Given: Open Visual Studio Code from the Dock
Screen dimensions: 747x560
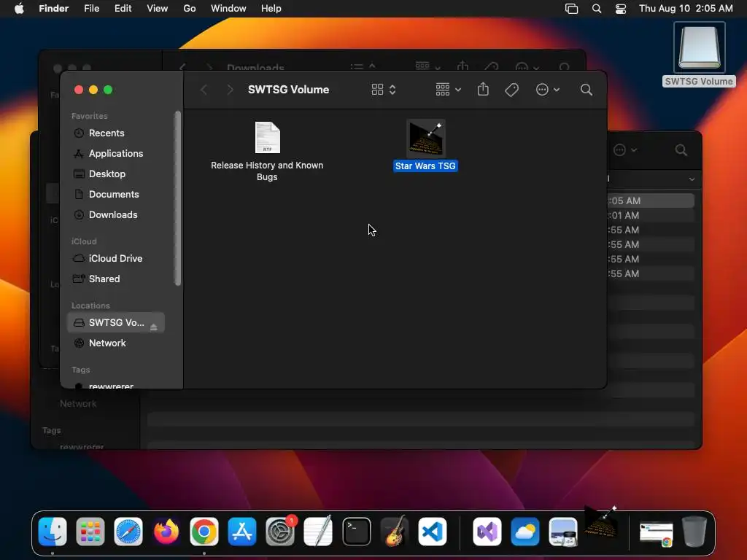Looking at the screenshot, I should (x=433, y=531).
